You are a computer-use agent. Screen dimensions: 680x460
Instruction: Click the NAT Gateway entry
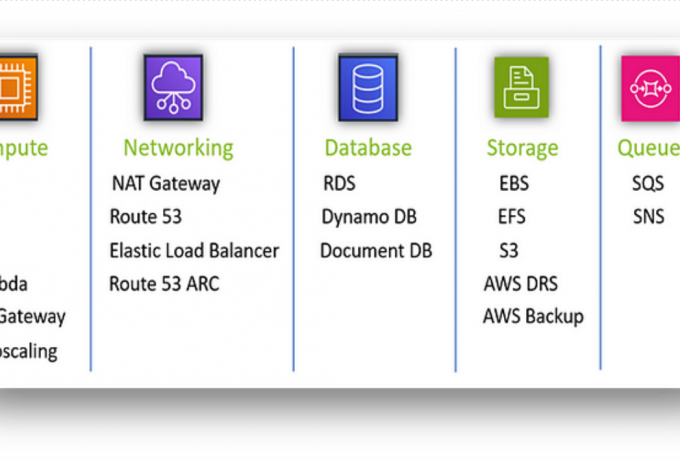(x=166, y=183)
